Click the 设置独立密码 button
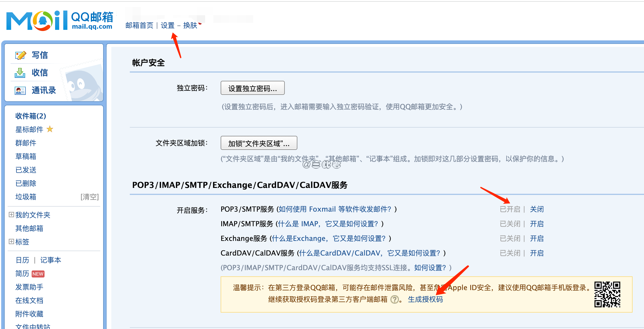The width and height of the screenshot is (644, 329). point(252,88)
